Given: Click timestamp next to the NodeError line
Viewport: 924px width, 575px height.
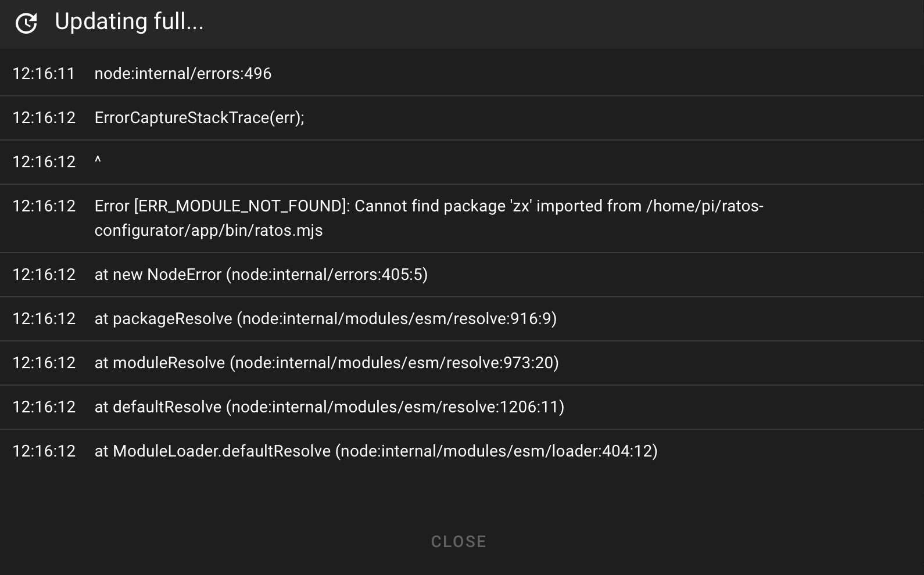Looking at the screenshot, I should [44, 275].
